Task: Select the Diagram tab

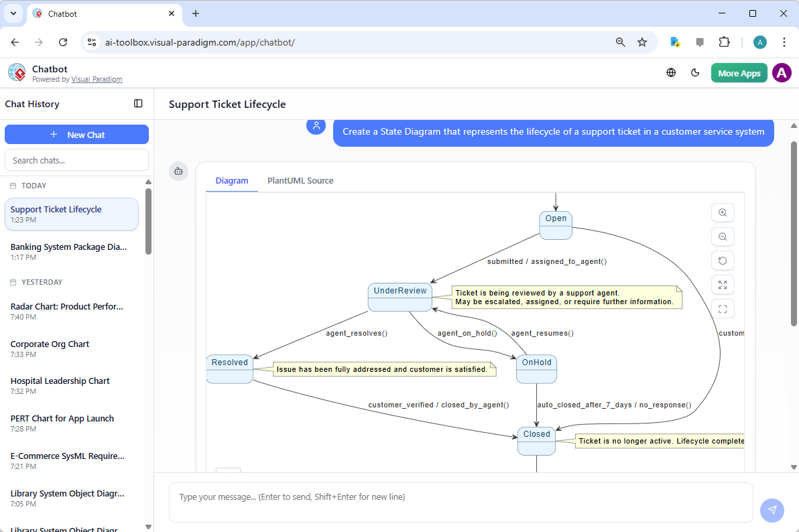Action: pos(232,180)
